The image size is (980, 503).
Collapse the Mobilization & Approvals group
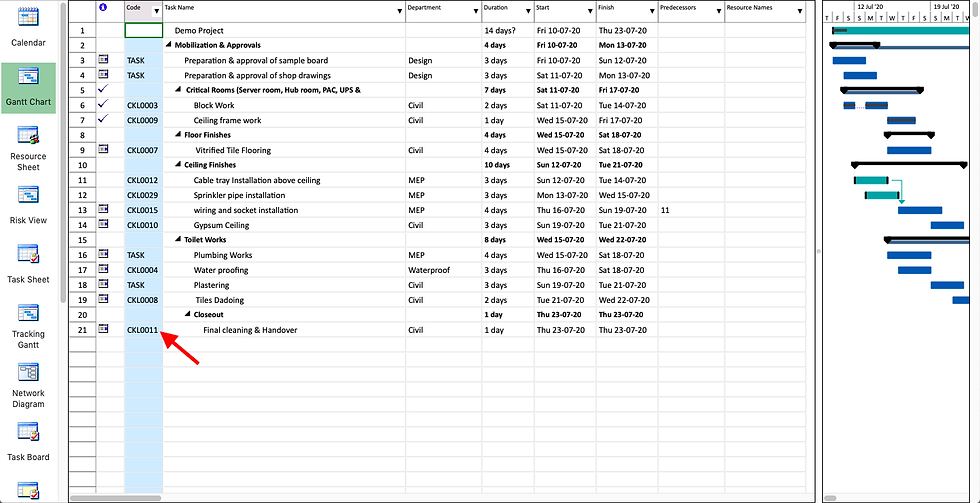coord(170,45)
